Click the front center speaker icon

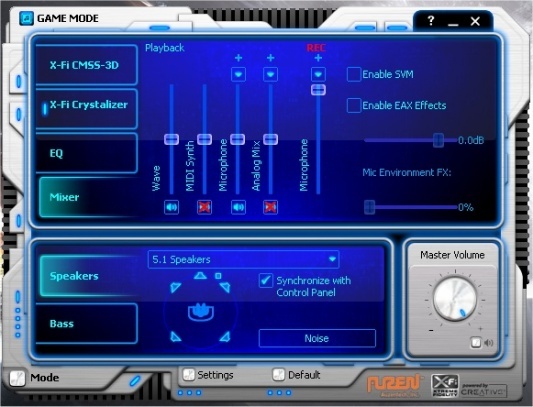point(200,275)
